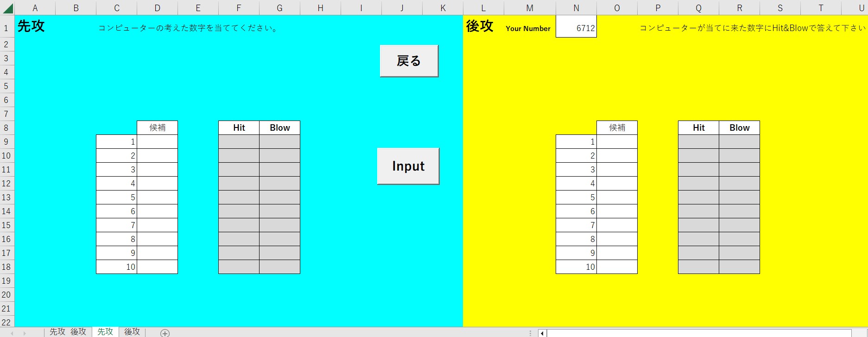Select the Your Number cell showing 6712
Screen dimensions: 868x337
click(x=576, y=26)
